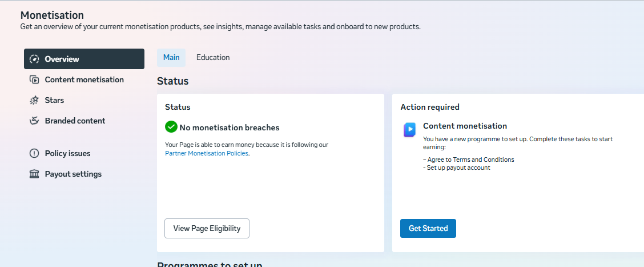Click the Content monetisation sidebar icon
The height and width of the screenshot is (267, 644).
click(x=34, y=79)
